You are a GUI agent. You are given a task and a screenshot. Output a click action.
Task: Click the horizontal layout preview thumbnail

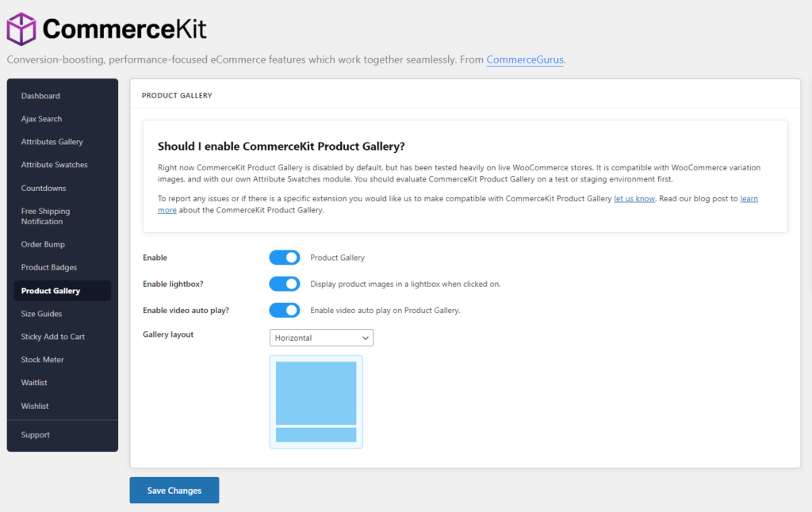[316, 402]
